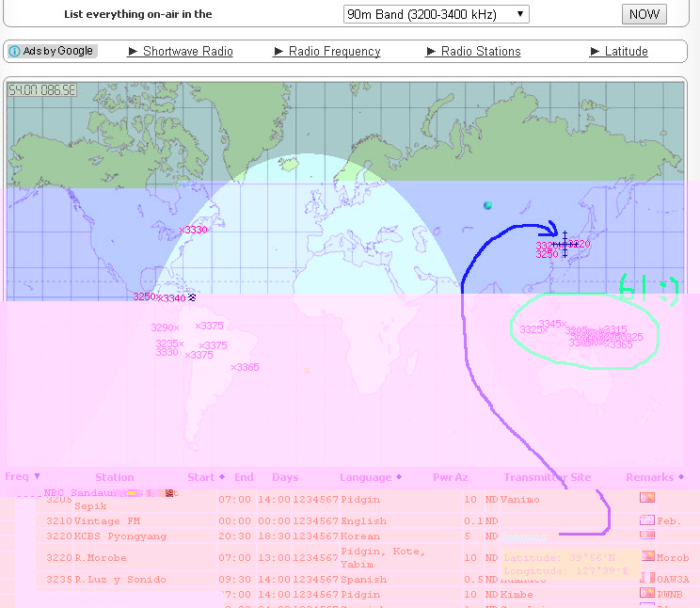
Task: Click the flag icon in Kimbe row
Action: point(647,593)
